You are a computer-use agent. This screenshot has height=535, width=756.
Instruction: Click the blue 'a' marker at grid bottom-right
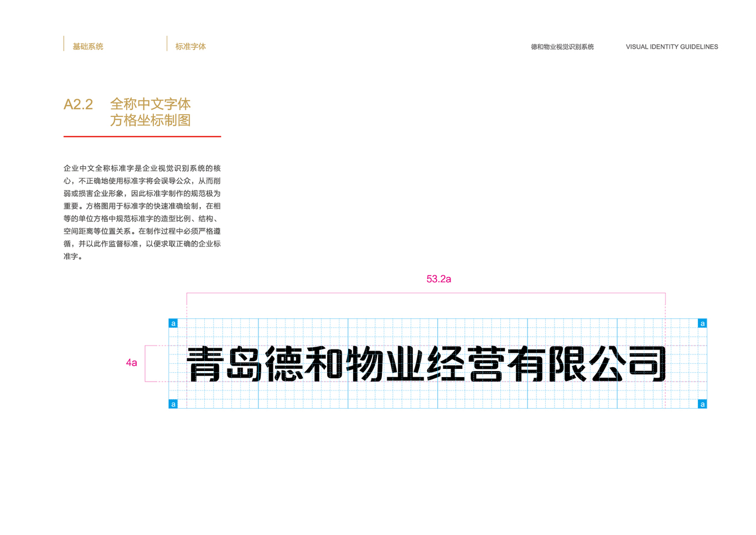pyautogui.click(x=702, y=404)
